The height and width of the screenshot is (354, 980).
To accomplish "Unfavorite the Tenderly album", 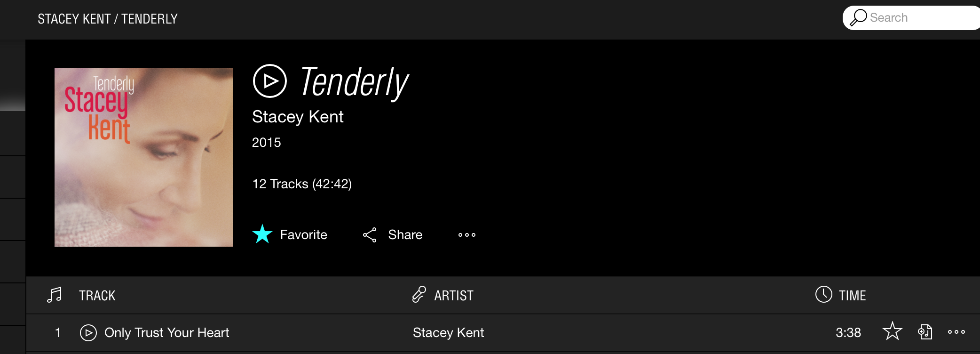I will (x=263, y=233).
